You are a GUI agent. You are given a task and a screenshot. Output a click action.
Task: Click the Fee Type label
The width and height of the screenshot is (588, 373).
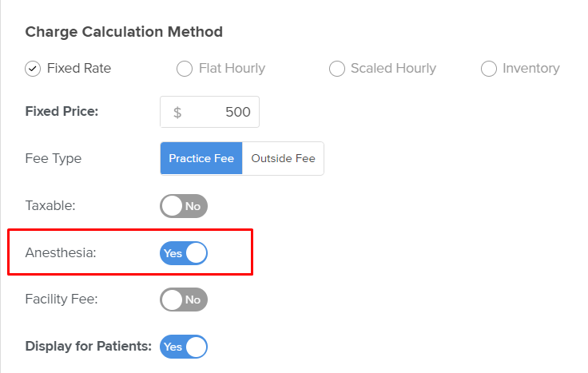[54, 159]
